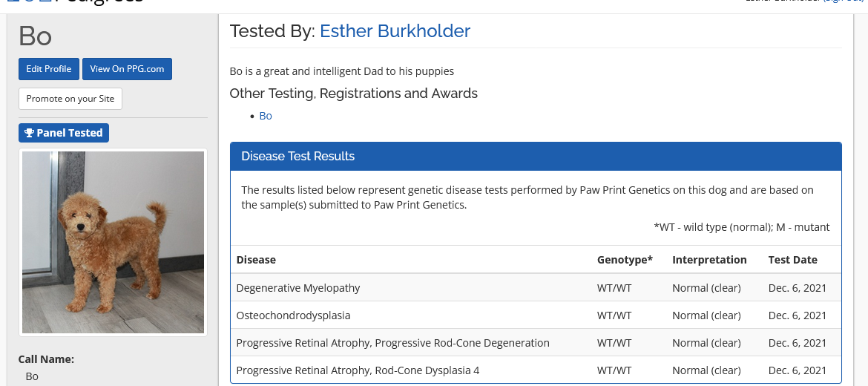The image size is (868, 386).
Task: Open Bo's puppy photo thumbnail
Action: point(113,242)
